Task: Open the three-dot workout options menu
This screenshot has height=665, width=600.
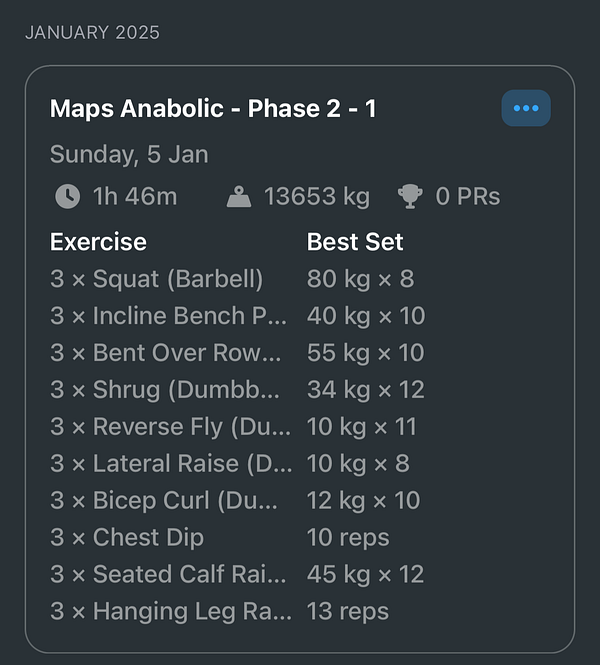Action: click(525, 108)
